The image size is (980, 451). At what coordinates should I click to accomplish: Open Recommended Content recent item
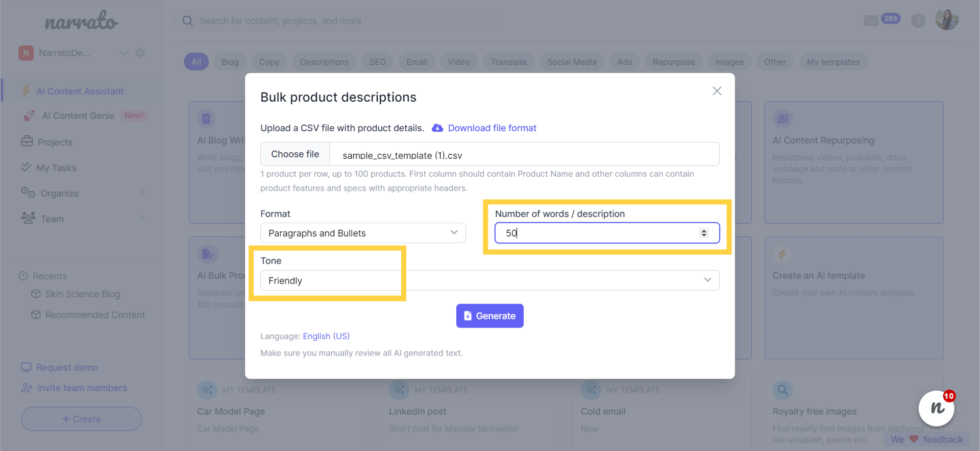tap(95, 315)
